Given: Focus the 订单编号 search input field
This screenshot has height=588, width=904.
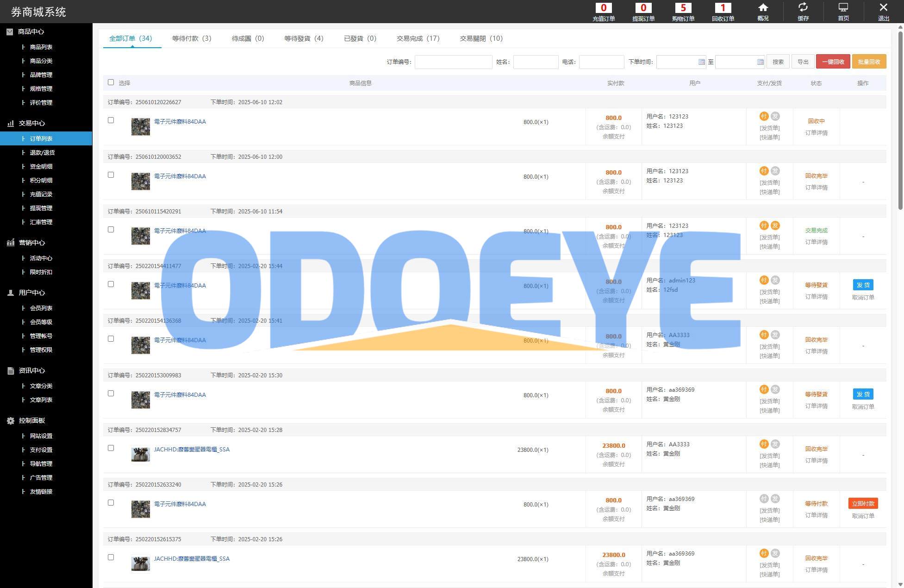Looking at the screenshot, I should (x=453, y=62).
